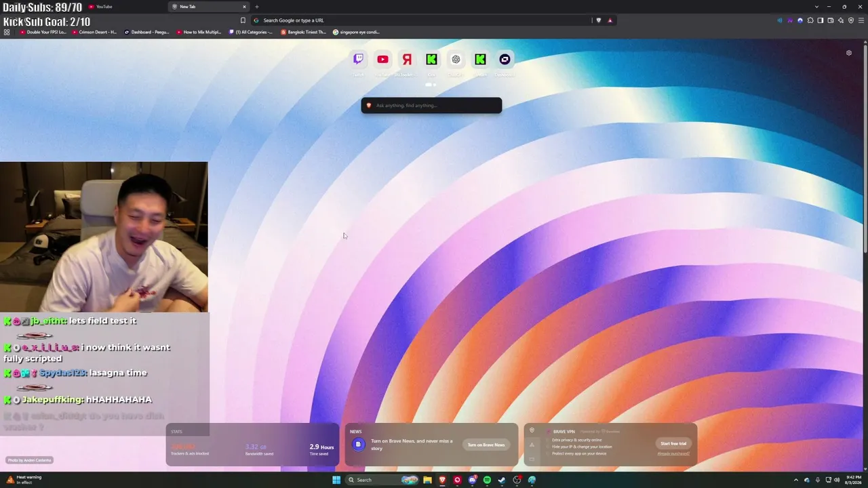Click the blue circular mountain extension icon
The width and height of the screenshot is (868, 488).
pos(800,20)
